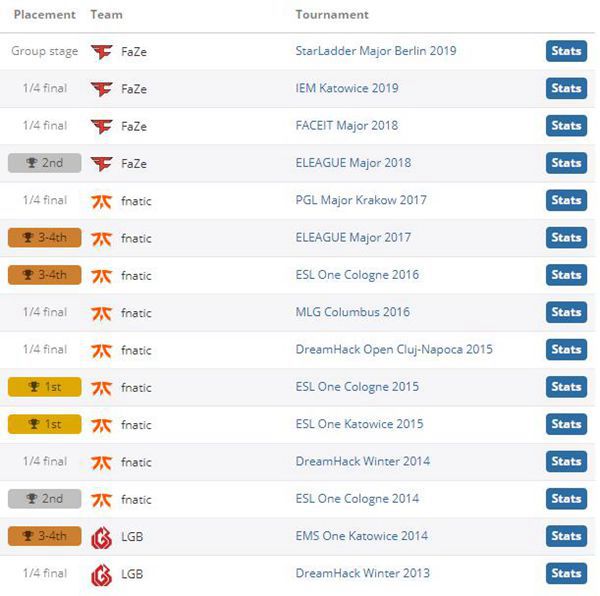Click the Placement column header
The image size is (600, 596).
pos(44,15)
